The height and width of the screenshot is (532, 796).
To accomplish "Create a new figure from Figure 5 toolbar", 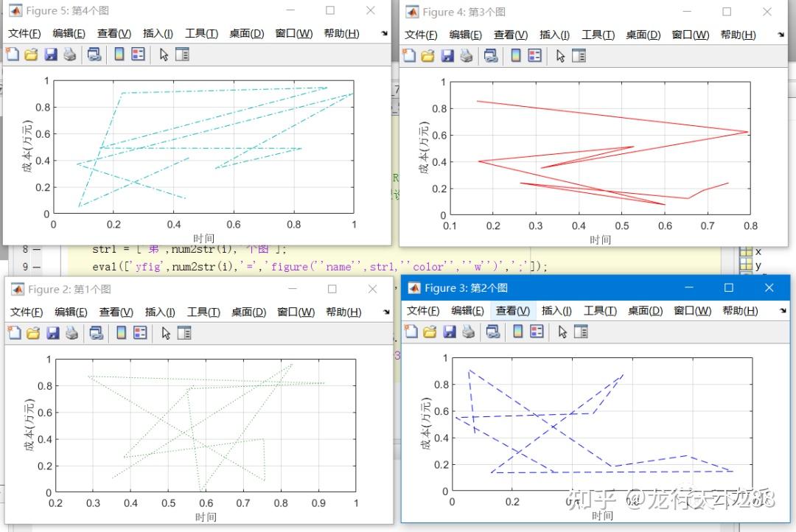I will click(x=12, y=55).
